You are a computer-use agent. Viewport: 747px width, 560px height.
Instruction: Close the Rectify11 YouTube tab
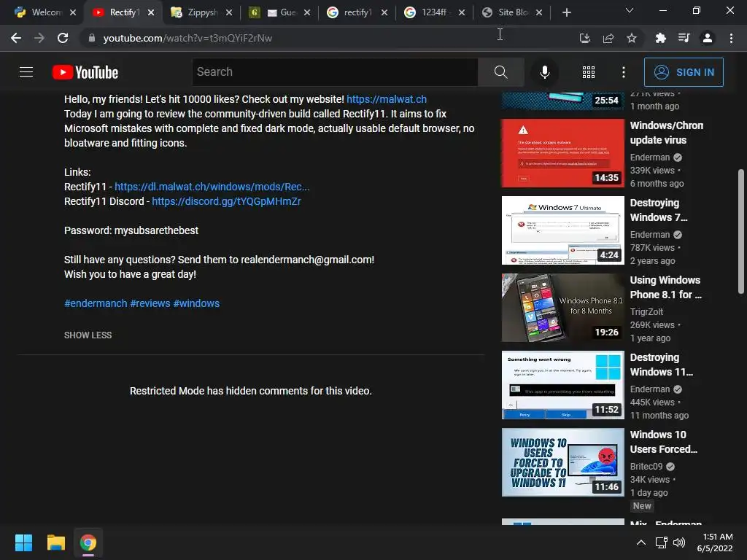coord(151,12)
